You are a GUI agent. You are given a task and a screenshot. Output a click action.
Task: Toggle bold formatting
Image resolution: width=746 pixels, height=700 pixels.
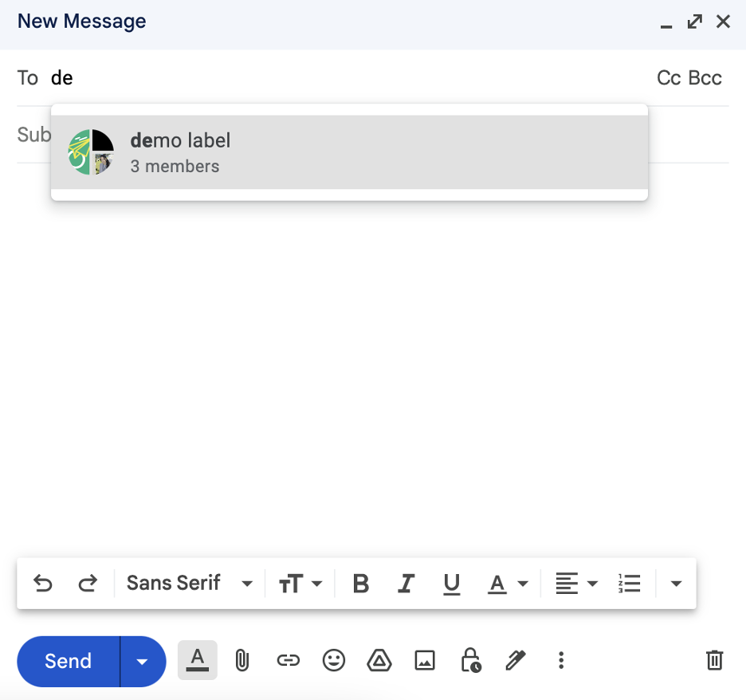(x=361, y=583)
